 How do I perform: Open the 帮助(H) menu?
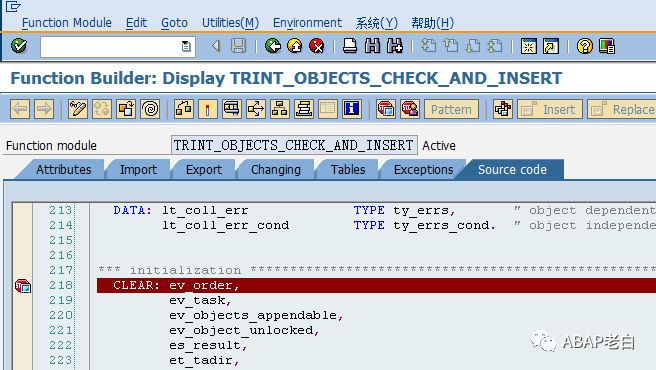tap(432, 23)
